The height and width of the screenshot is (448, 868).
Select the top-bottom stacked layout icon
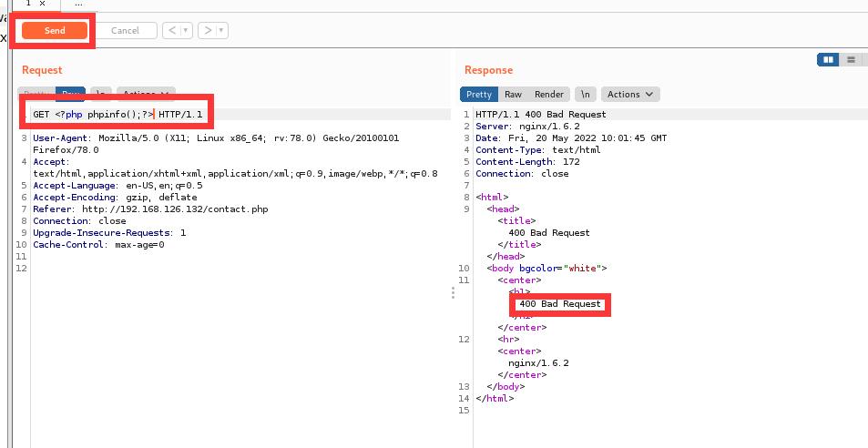[x=851, y=60]
